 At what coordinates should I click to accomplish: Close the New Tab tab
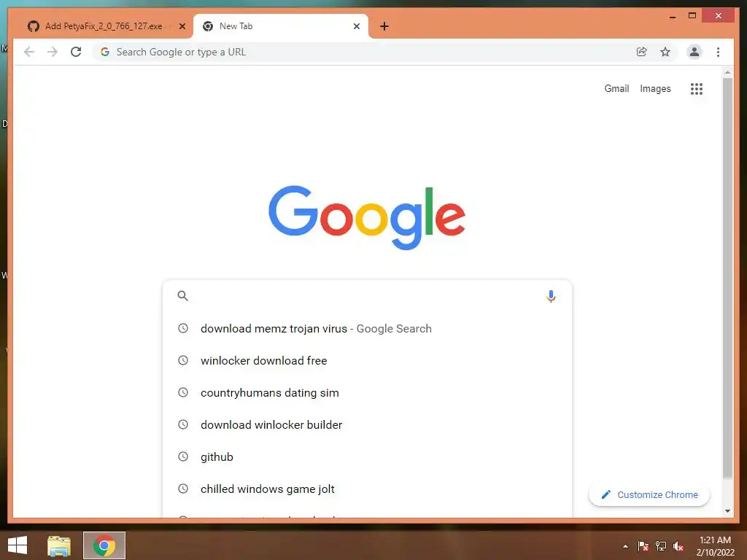356,26
